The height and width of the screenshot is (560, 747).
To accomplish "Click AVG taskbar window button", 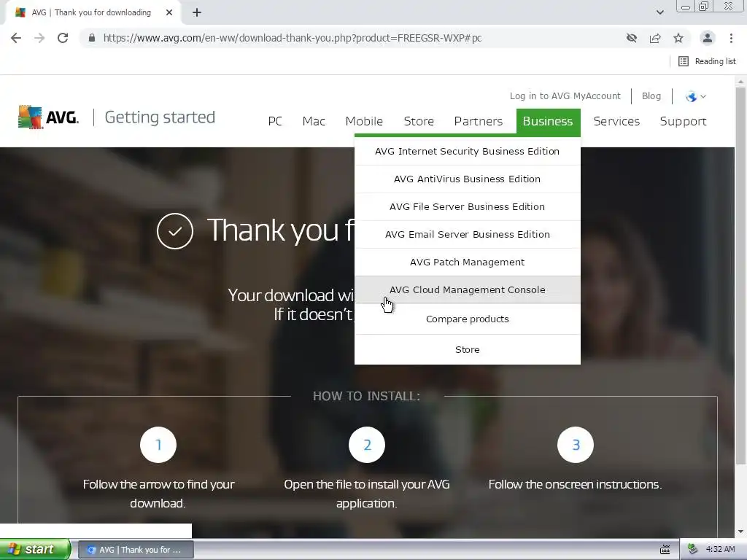I will [136, 550].
